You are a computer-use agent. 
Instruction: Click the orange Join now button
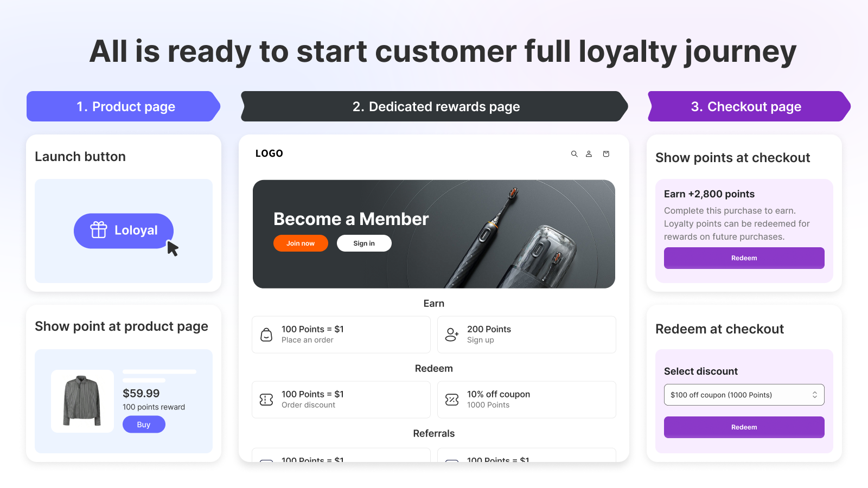(301, 243)
